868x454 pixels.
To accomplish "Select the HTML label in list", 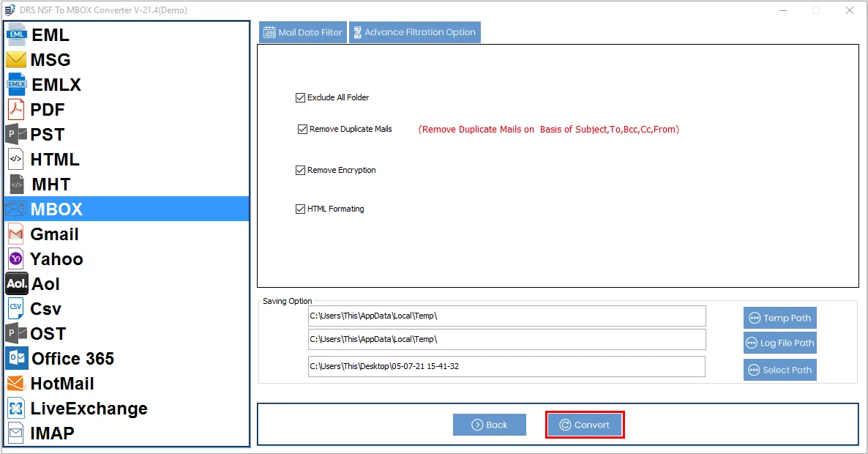I will click(55, 160).
